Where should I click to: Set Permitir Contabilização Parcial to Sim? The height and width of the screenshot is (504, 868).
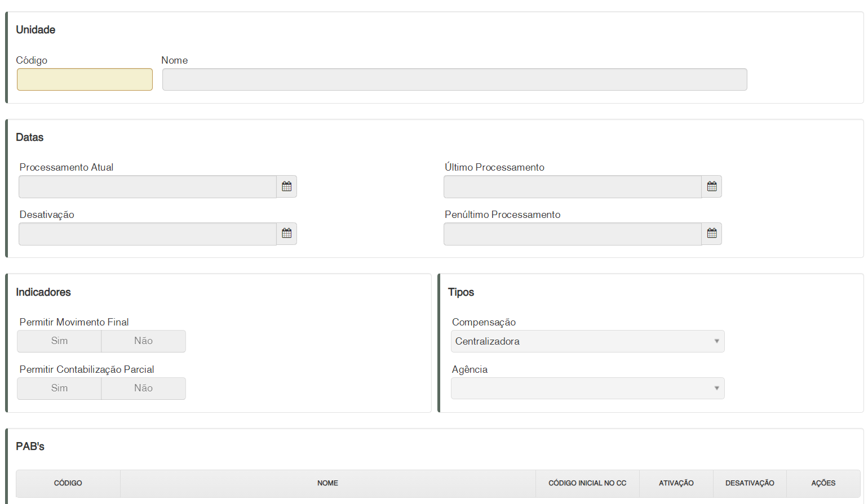coord(59,389)
